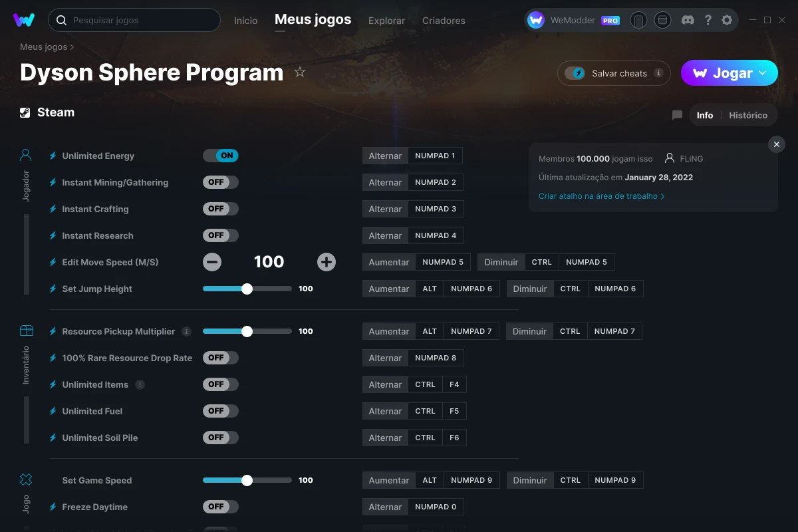Click the FLiNG author person icon
798x532 pixels.
tap(669, 158)
